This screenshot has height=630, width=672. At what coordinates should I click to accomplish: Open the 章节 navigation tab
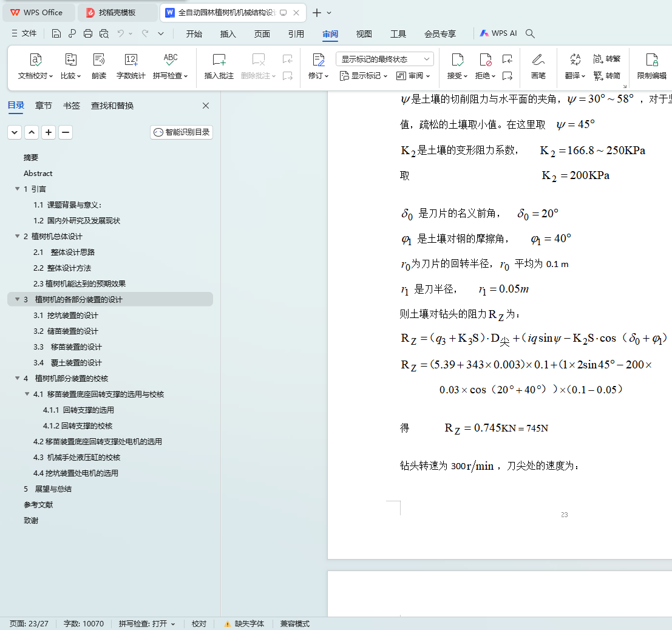pyautogui.click(x=43, y=106)
